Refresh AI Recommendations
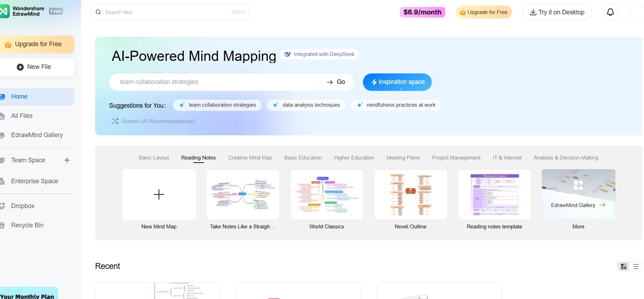The width and height of the screenshot is (644, 299). click(x=153, y=121)
